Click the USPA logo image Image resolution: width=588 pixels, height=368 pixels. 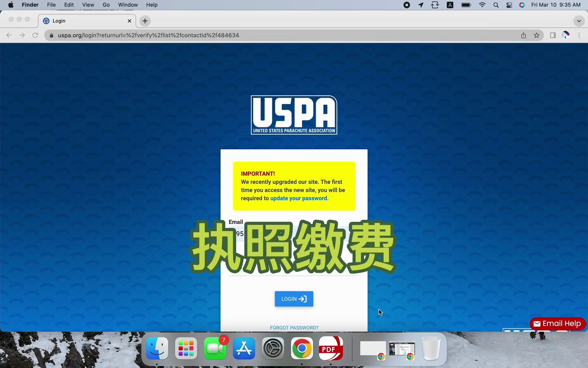click(294, 115)
